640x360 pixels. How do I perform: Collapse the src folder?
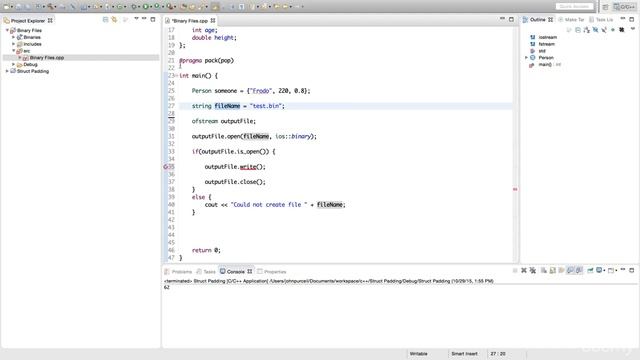coord(13,51)
